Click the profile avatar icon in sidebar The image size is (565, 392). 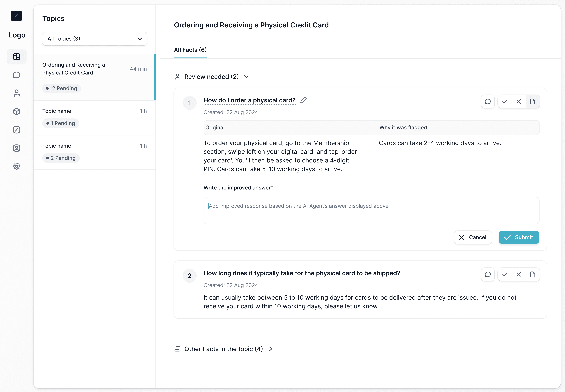(x=16, y=148)
